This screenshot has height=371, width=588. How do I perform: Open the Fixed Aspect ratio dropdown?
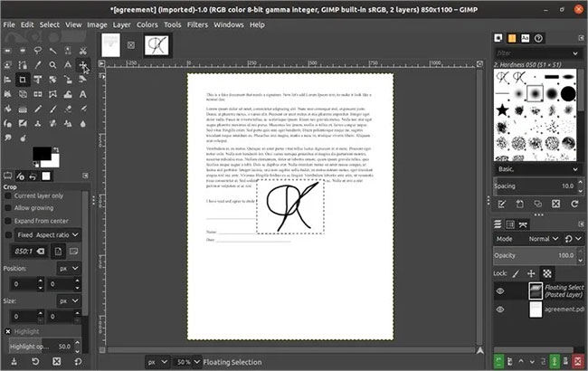(48, 235)
